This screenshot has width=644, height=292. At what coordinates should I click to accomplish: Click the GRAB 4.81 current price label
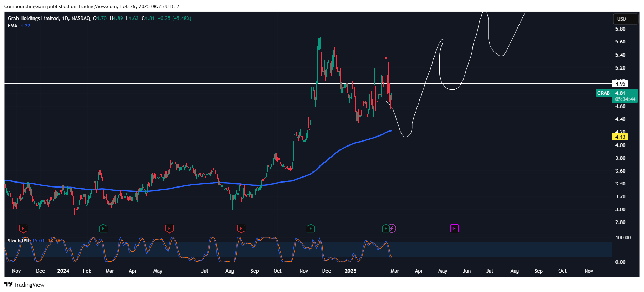click(617, 93)
